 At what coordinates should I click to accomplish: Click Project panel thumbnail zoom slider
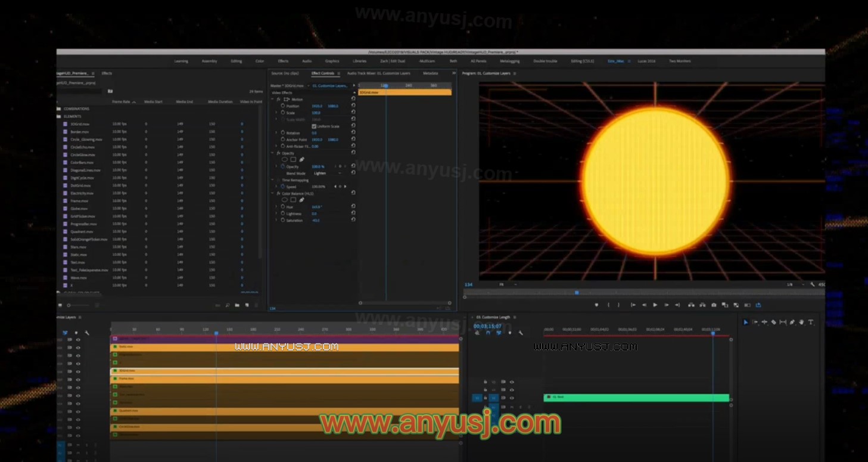(70, 305)
